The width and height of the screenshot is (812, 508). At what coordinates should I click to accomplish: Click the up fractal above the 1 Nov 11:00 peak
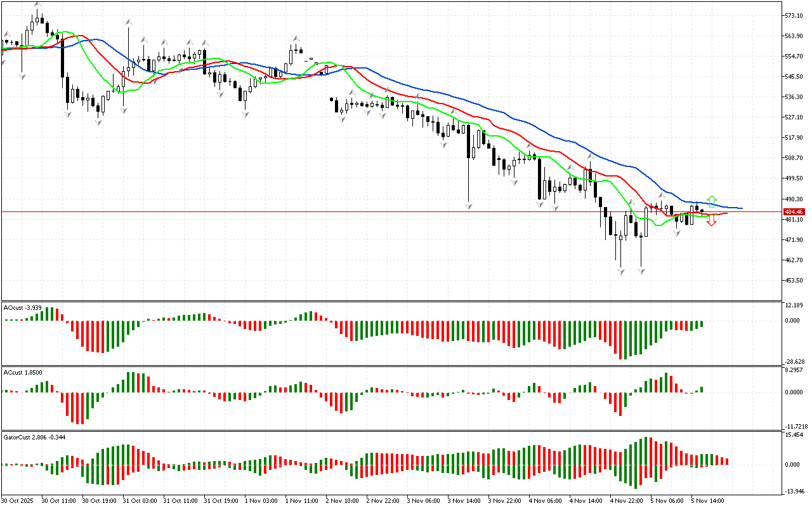296,39
